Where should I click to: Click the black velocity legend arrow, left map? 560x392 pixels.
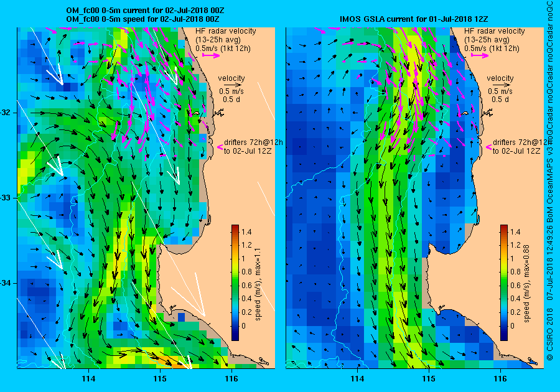tap(233, 85)
